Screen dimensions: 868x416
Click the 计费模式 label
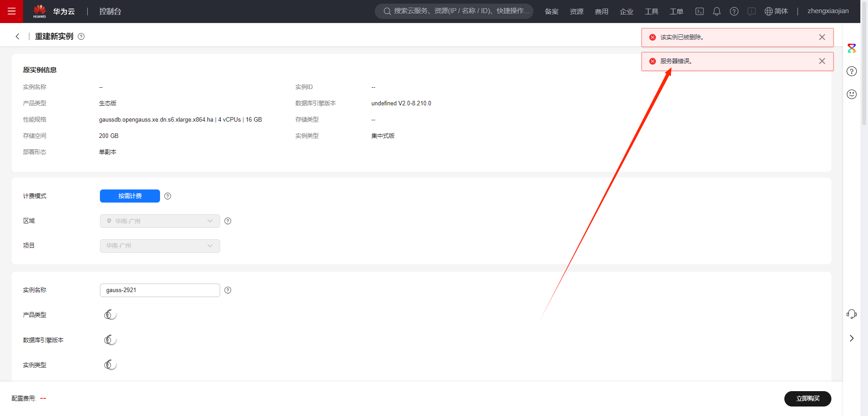35,196
